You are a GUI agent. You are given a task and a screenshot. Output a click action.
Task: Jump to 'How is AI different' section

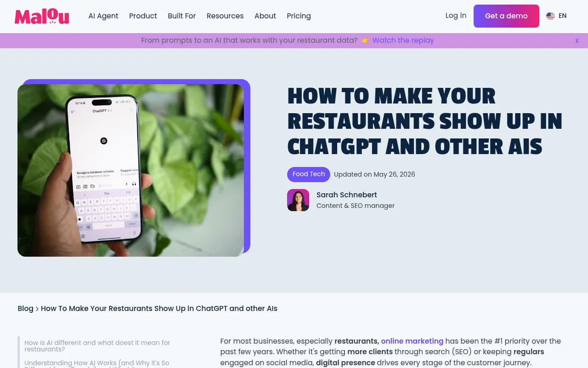(x=97, y=346)
